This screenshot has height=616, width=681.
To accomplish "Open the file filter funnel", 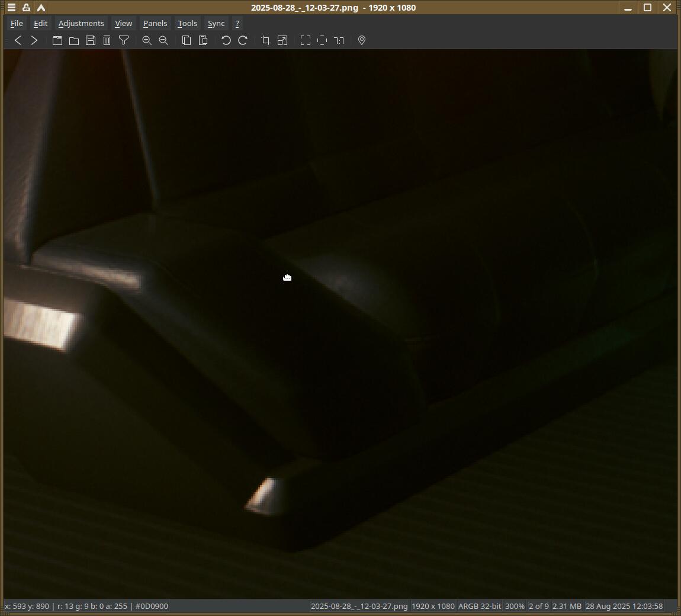I will click(124, 40).
